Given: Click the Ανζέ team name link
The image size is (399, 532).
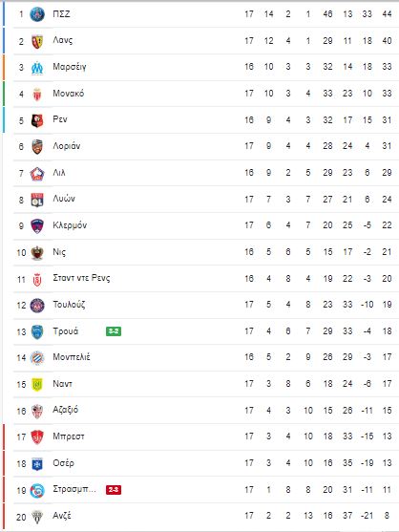Looking at the screenshot, I should point(62,516).
